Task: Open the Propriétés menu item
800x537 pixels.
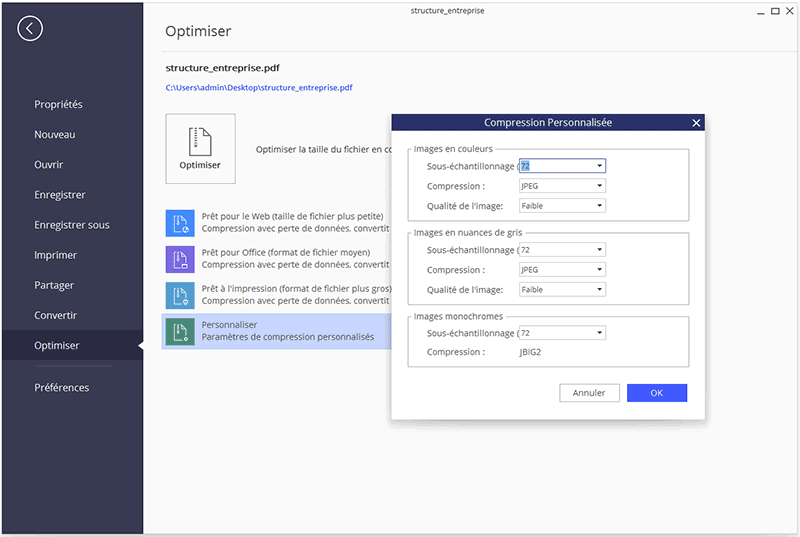Action: point(58,105)
